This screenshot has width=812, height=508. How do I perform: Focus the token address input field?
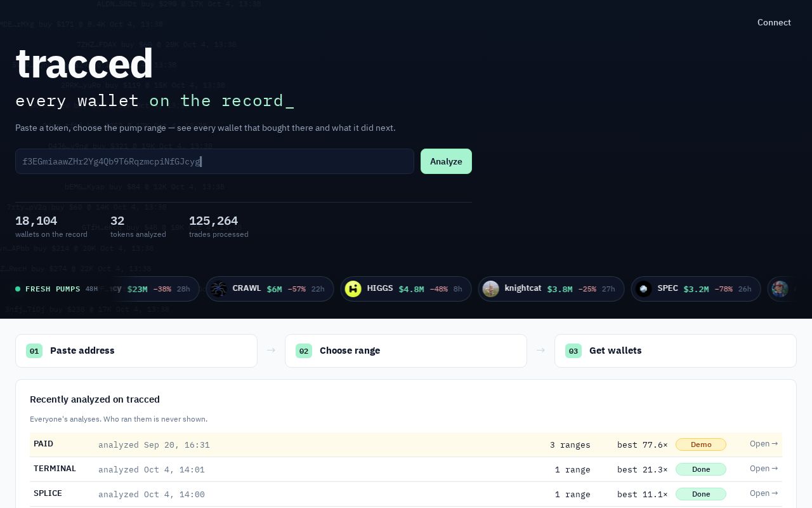pyautogui.click(x=214, y=161)
